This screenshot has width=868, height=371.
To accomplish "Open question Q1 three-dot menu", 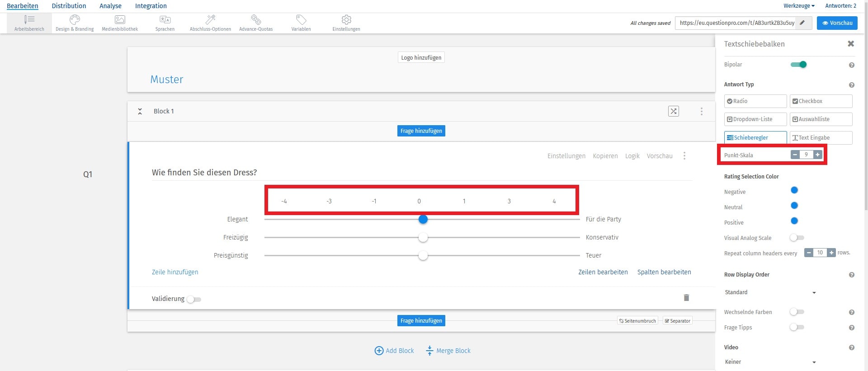I will click(x=684, y=156).
